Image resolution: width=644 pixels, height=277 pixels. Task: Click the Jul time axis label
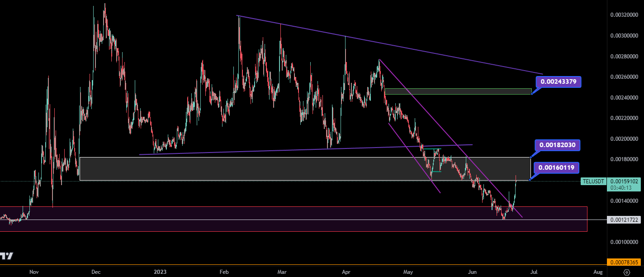coord(534,272)
